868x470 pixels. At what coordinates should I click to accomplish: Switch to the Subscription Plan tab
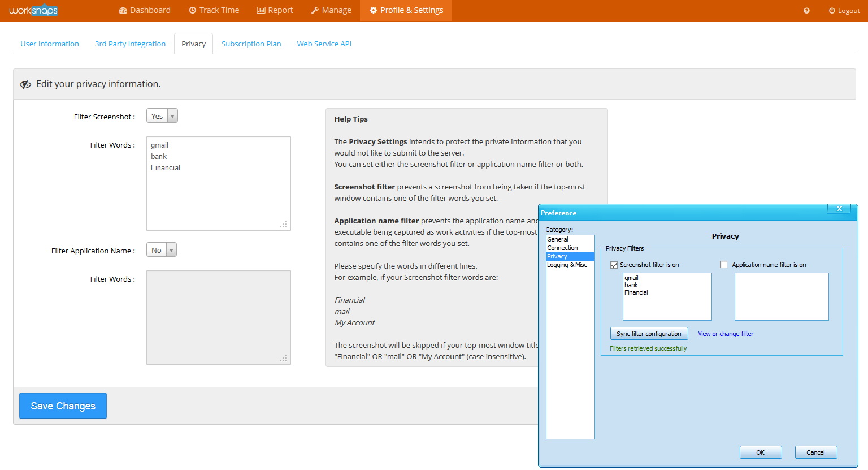pos(251,44)
